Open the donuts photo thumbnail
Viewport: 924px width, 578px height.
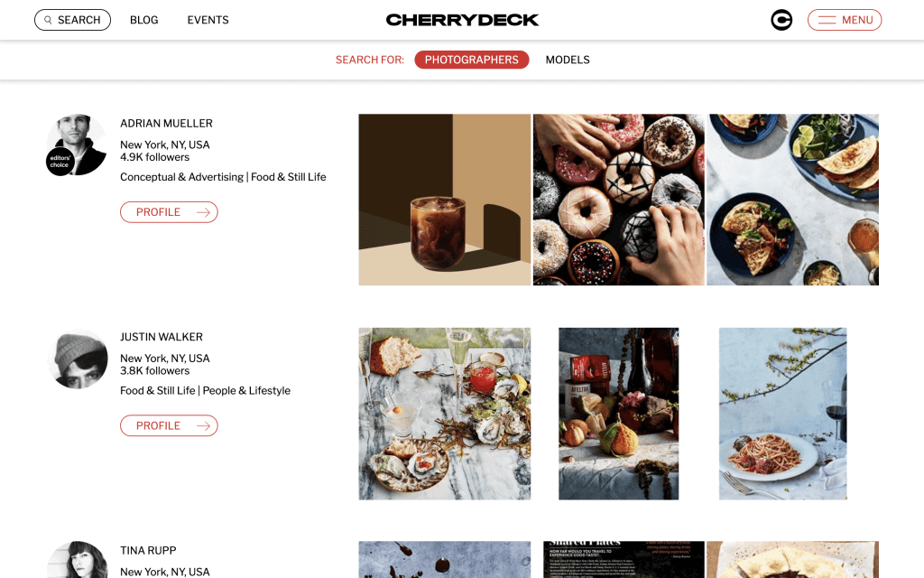tap(619, 200)
